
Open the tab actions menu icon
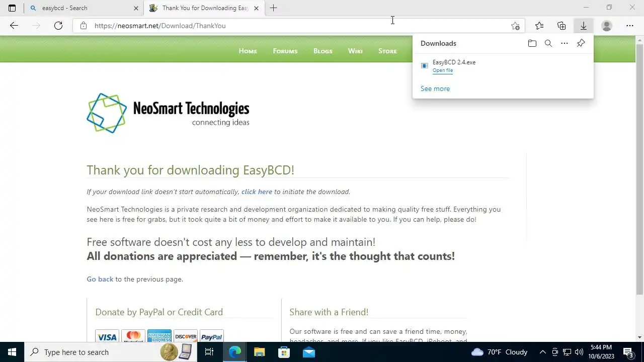tap(12, 8)
